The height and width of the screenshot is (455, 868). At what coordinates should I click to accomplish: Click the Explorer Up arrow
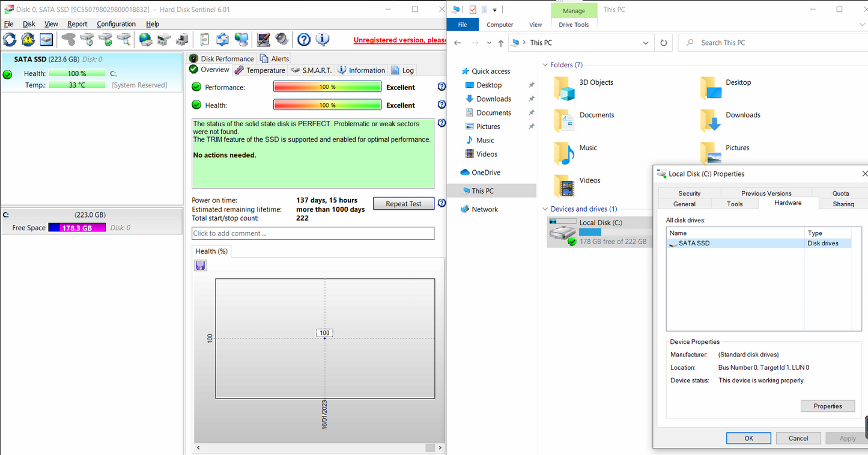[x=501, y=43]
